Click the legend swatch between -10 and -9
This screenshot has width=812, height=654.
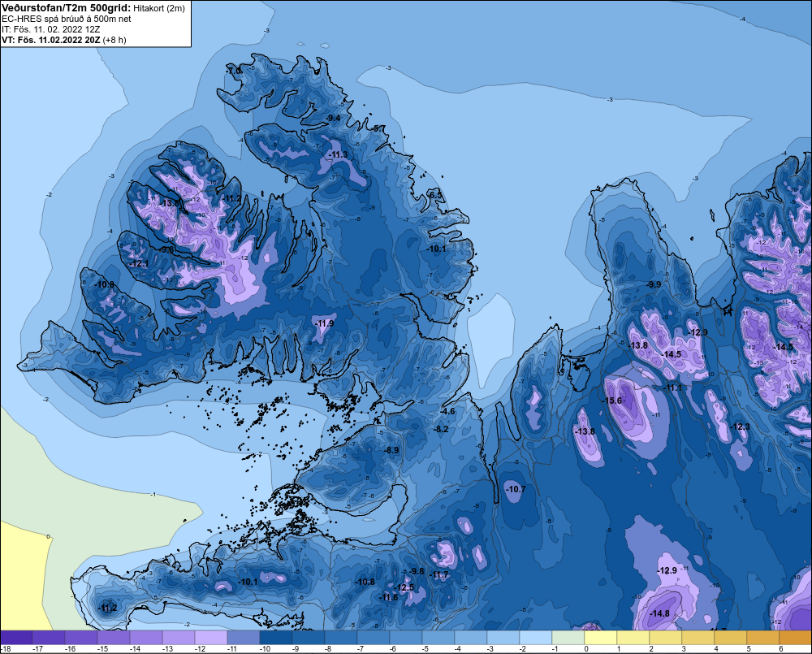pyautogui.click(x=276, y=637)
